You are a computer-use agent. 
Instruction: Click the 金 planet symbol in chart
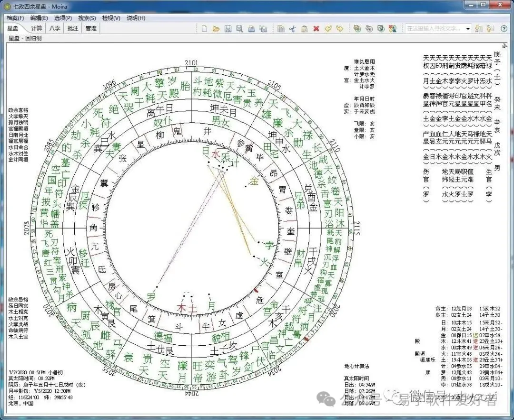tap(254, 180)
